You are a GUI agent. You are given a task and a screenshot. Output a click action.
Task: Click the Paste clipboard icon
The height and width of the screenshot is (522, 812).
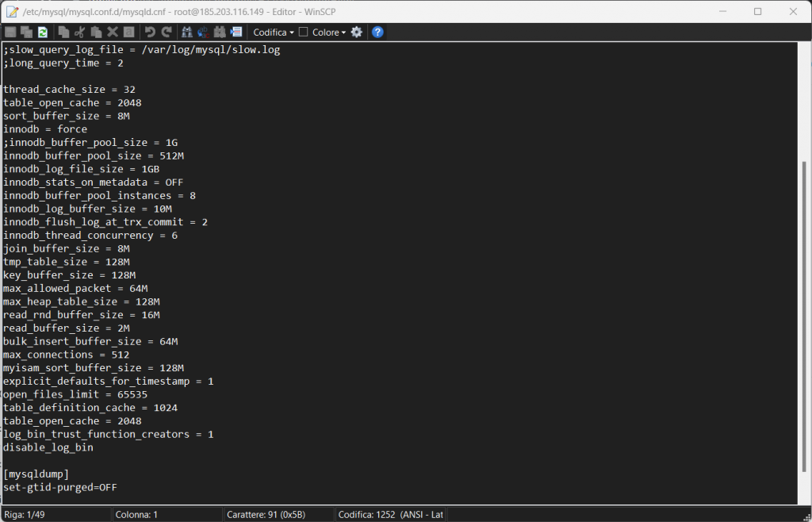(96, 33)
